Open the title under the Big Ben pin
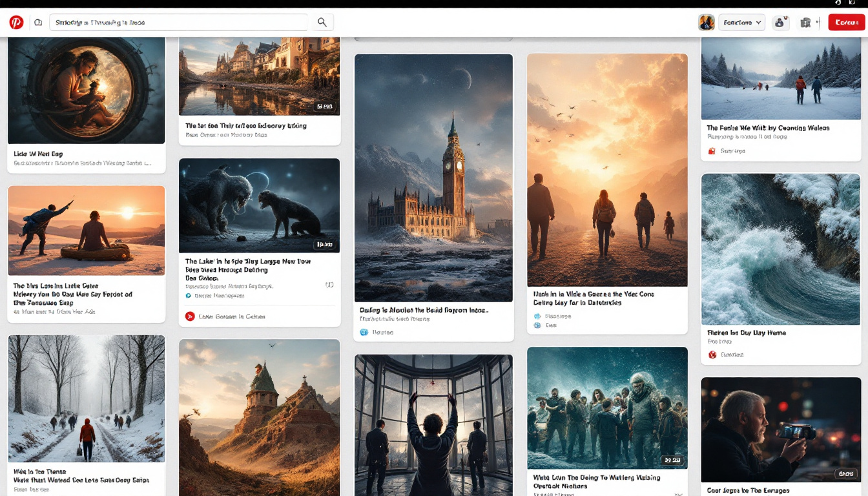This screenshot has height=496, width=868. (x=424, y=310)
